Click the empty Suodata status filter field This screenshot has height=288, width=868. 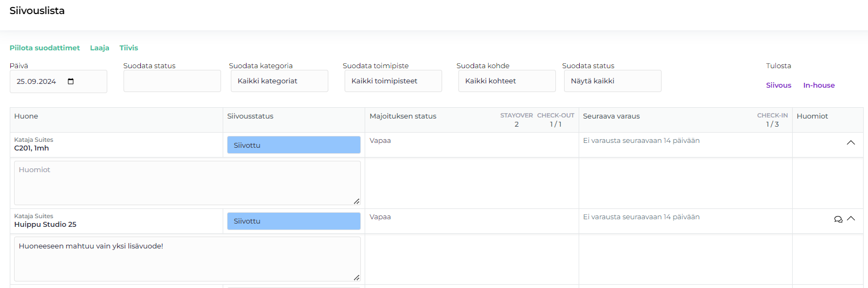click(x=172, y=81)
